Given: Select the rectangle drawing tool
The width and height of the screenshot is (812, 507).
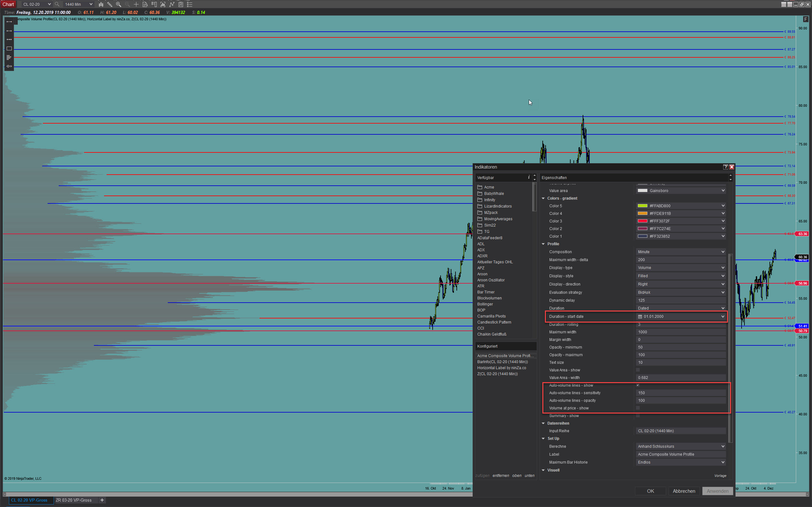Looking at the screenshot, I should 9,48.
